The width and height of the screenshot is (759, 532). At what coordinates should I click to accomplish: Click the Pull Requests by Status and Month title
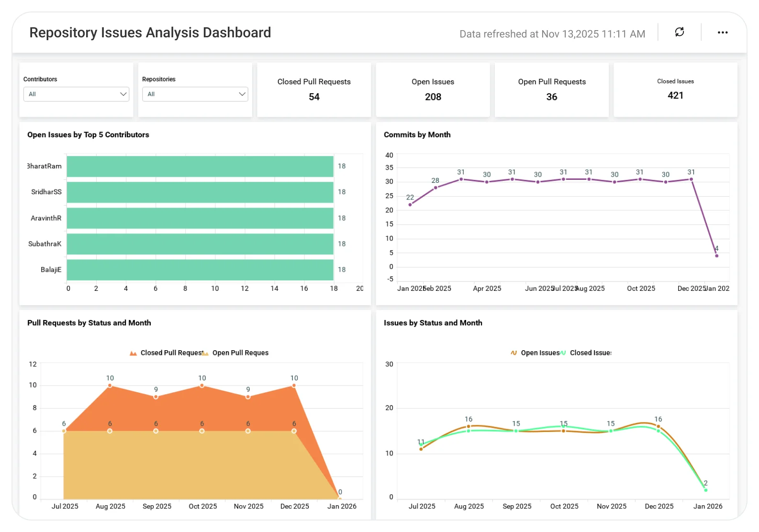(89, 323)
